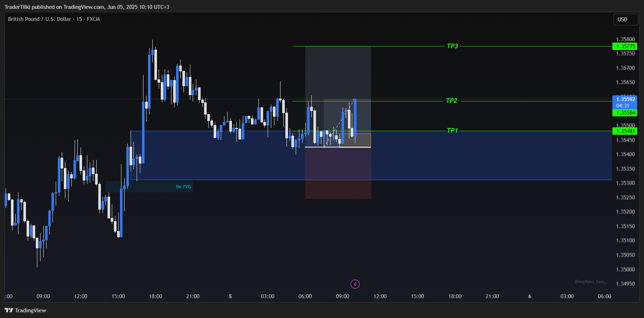Image resolution: width=644 pixels, height=318 pixels.
Task: Click the date label 6 on time axis
Action: point(530,296)
